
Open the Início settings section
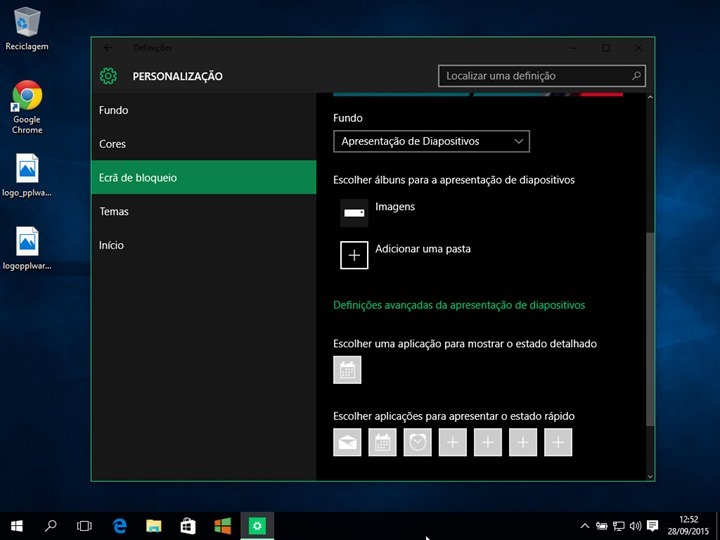point(204,245)
